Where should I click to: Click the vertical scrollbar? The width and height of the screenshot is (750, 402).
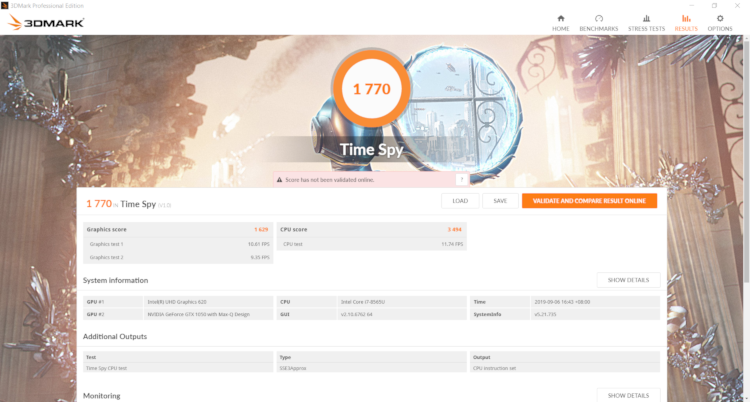(746, 160)
